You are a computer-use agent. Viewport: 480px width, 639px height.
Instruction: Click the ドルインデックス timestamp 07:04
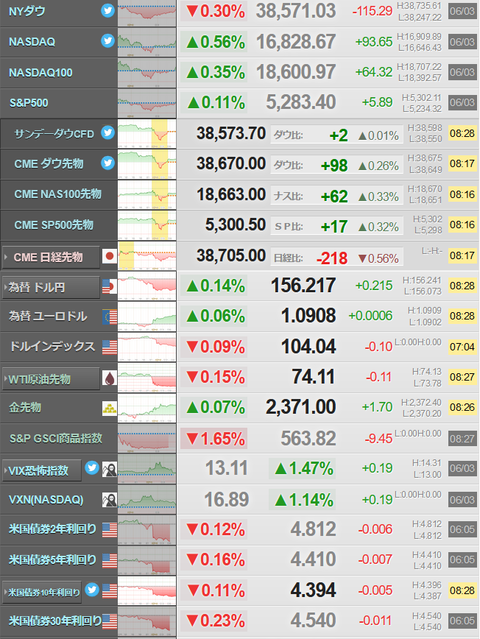click(462, 347)
